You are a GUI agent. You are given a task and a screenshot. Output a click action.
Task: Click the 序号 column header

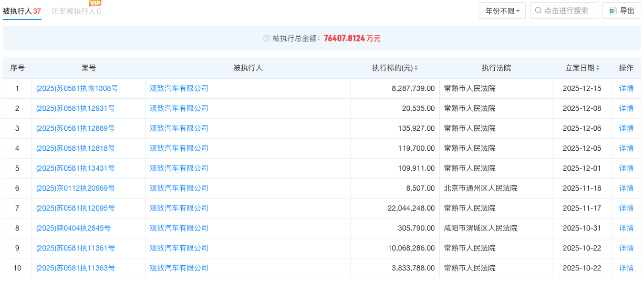[x=17, y=68]
